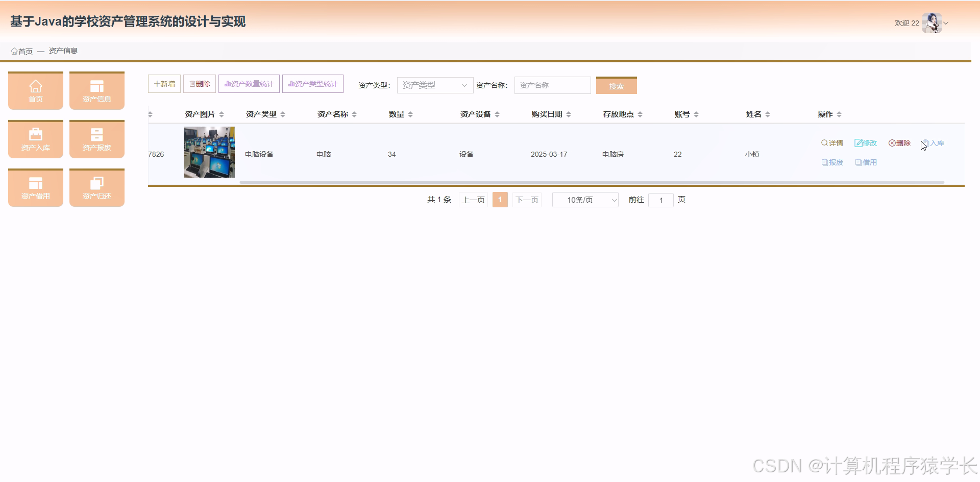Screen dimensions: 980x482
Task: Open the 资产归还 sidebar icon
Action: [96, 187]
